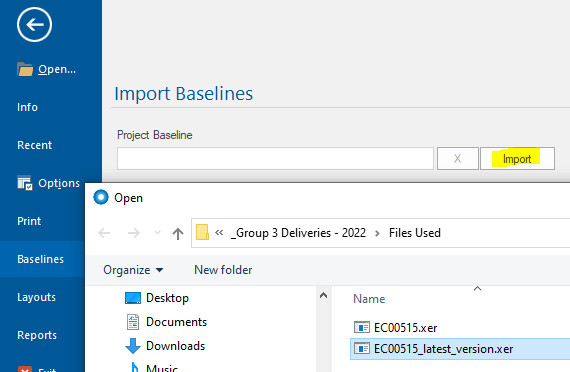Open the Info menu item
Viewport: 570px width, 372px height.
pyautogui.click(x=27, y=107)
